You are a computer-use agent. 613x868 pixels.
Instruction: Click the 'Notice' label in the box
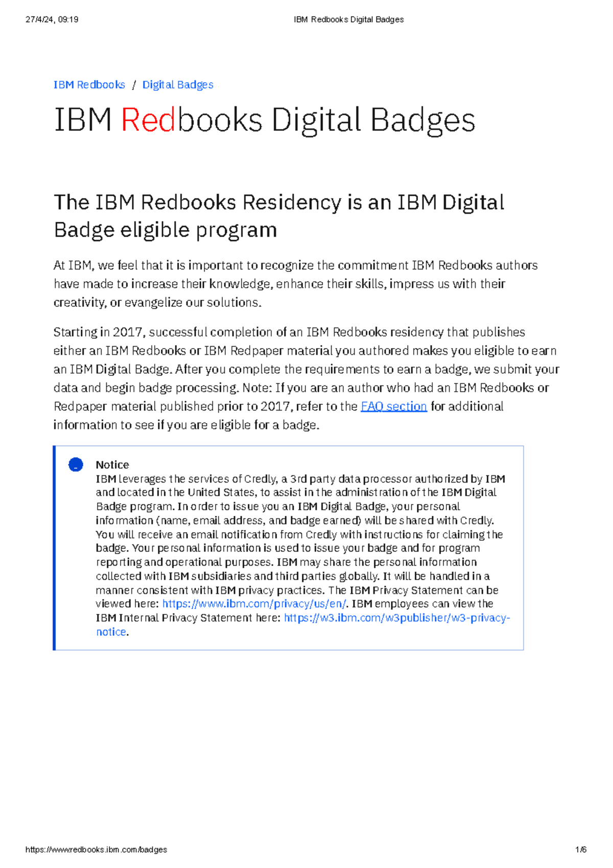point(112,465)
